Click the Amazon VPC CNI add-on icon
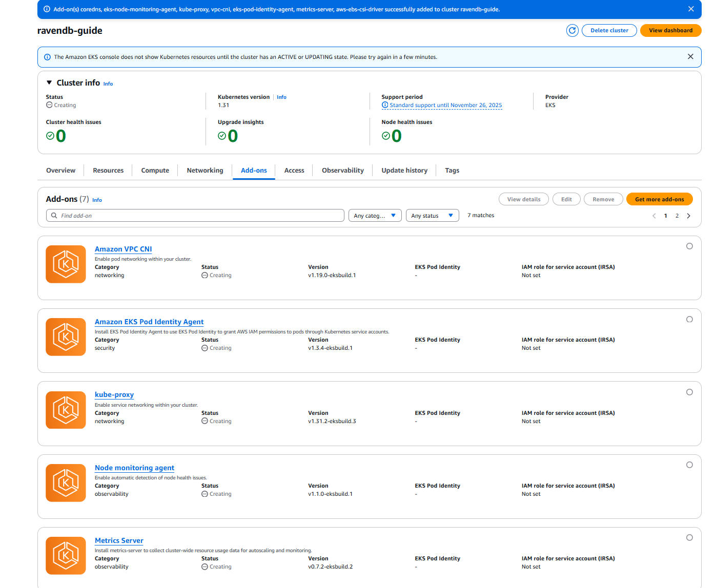This screenshot has height=588, width=715. pos(66,264)
